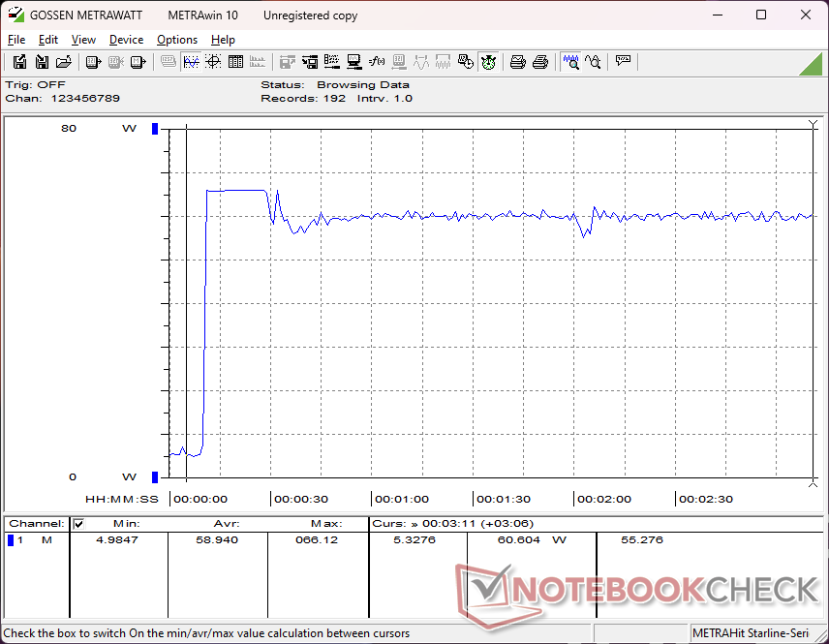This screenshot has height=644, width=829.
Task: Click the blue channel 1 color swatch
Action: coord(10,540)
